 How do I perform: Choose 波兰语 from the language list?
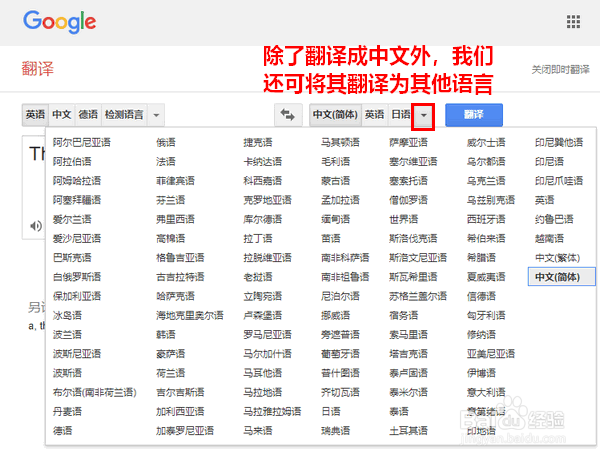coord(67,335)
